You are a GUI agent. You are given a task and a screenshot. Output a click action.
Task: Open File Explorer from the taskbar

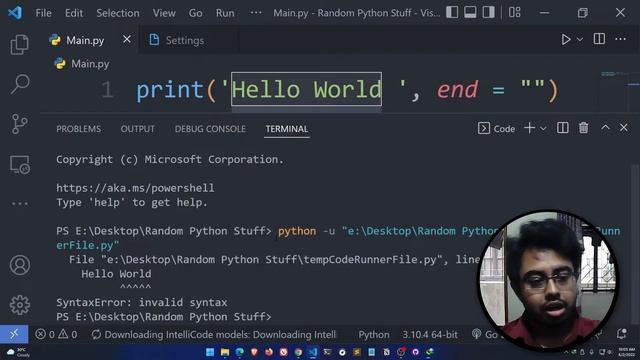pyautogui.click(x=225, y=352)
